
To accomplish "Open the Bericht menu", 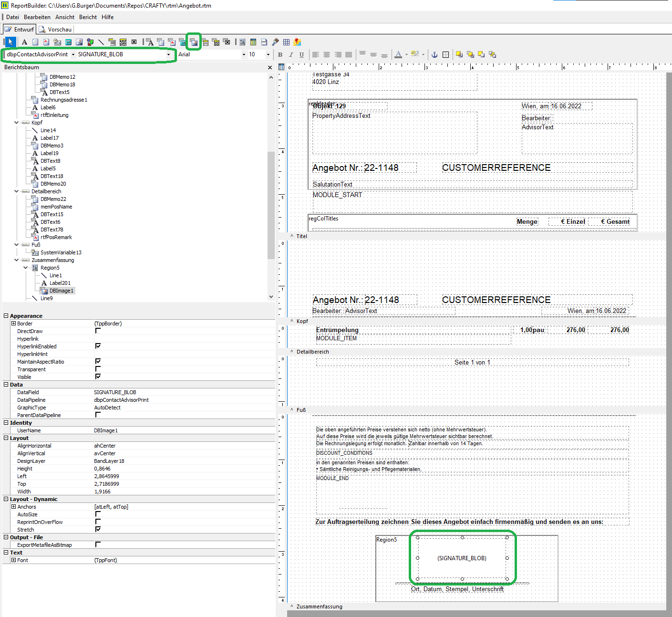I will pyautogui.click(x=88, y=17).
